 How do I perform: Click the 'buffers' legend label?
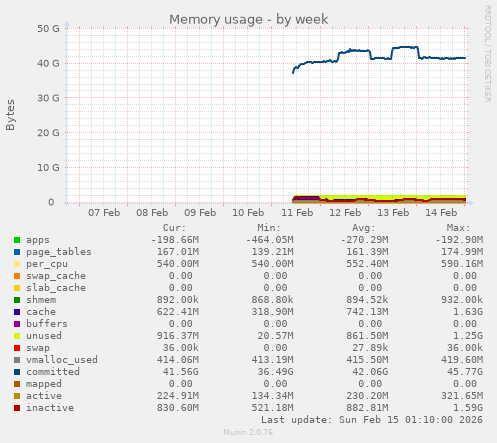coord(47,324)
